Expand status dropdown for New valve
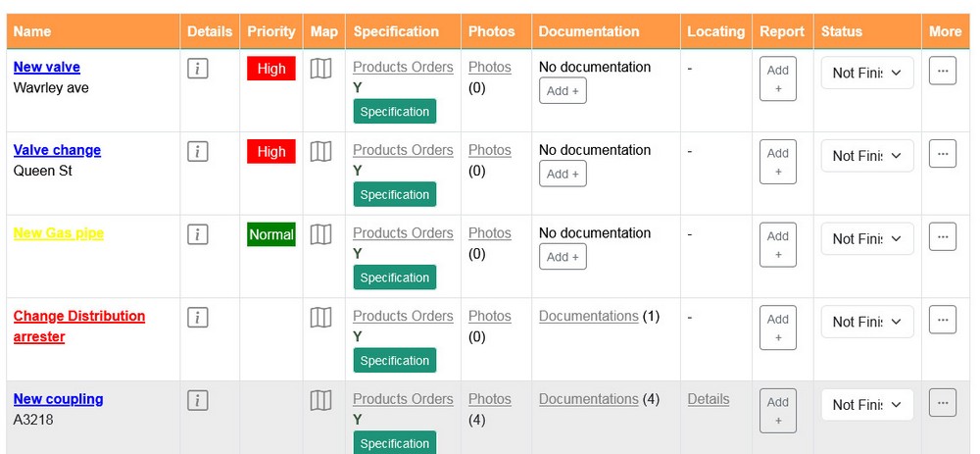Screen dimensions: 980x454 tap(867, 74)
